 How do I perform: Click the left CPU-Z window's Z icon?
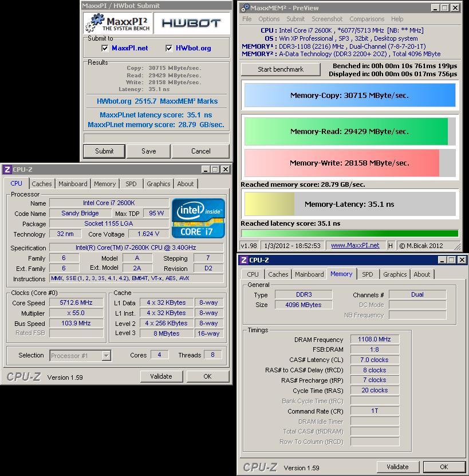pyautogui.click(x=7, y=170)
